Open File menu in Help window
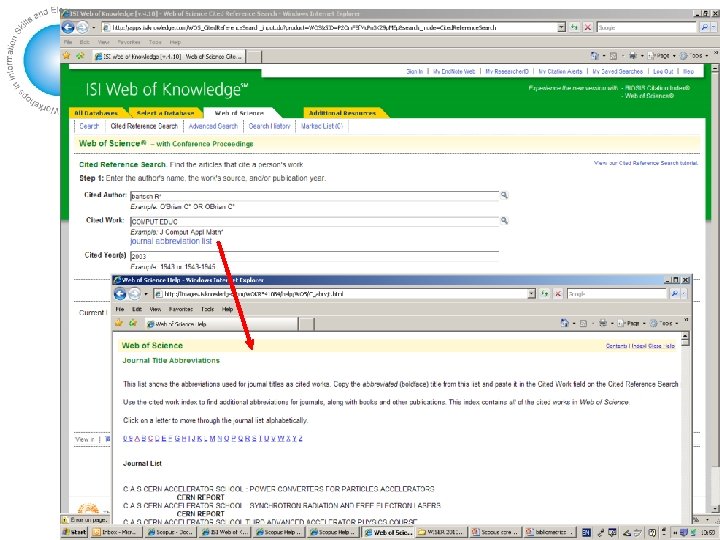 click(120, 309)
